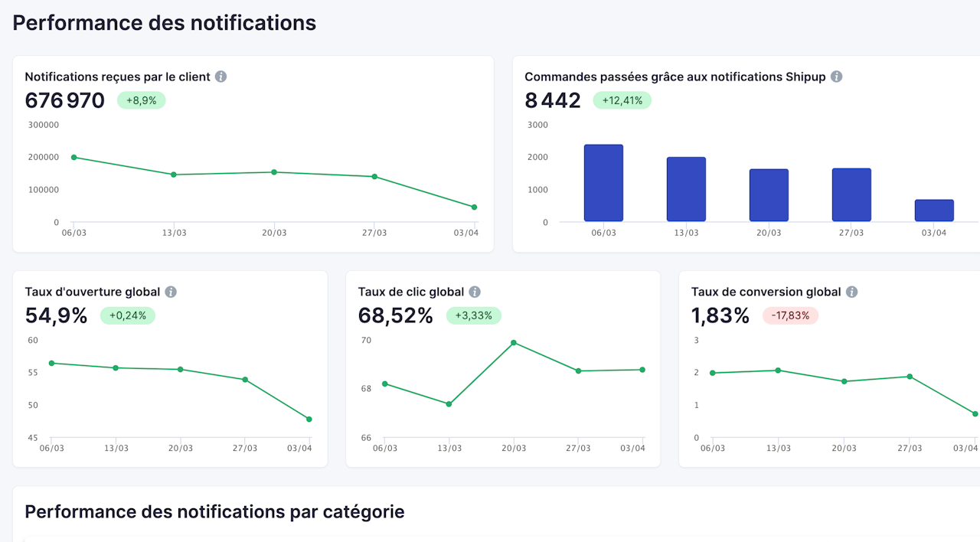Click the 06/03 data point on notifications reçues chart
The image size is (980, 542).
[73, 157]
